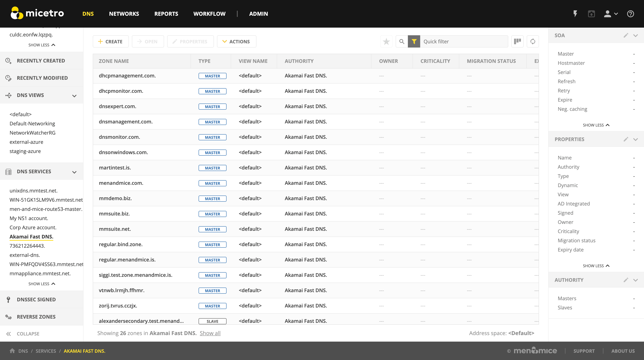Click the Properties toolbar button
The height and width of the screenshot is (360, 644).
pyautogui.click(x=190, y=41)
